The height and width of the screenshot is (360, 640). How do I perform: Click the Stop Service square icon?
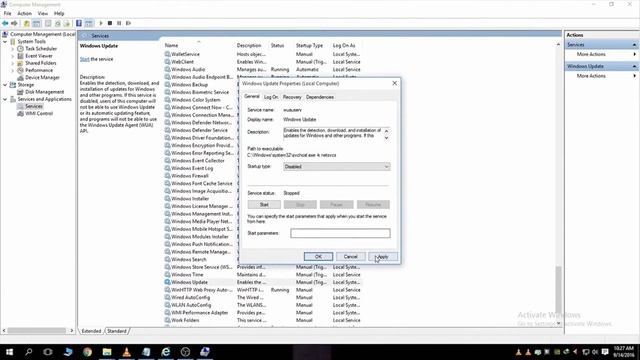tap(110, 23)
